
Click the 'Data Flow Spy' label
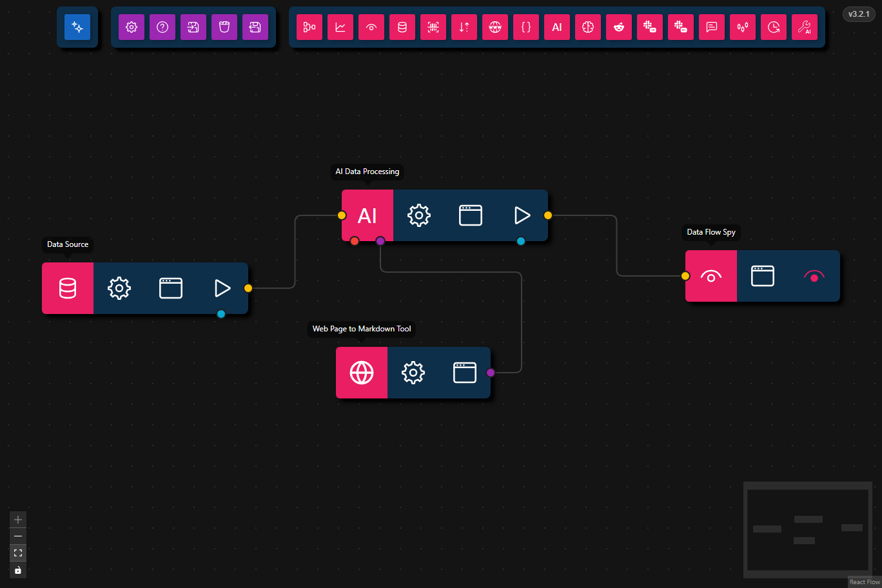click(x=711, y=232)
